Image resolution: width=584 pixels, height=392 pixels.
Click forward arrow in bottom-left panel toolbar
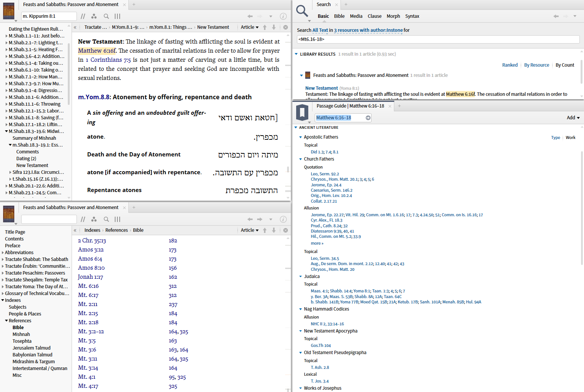tap(260, 219)
